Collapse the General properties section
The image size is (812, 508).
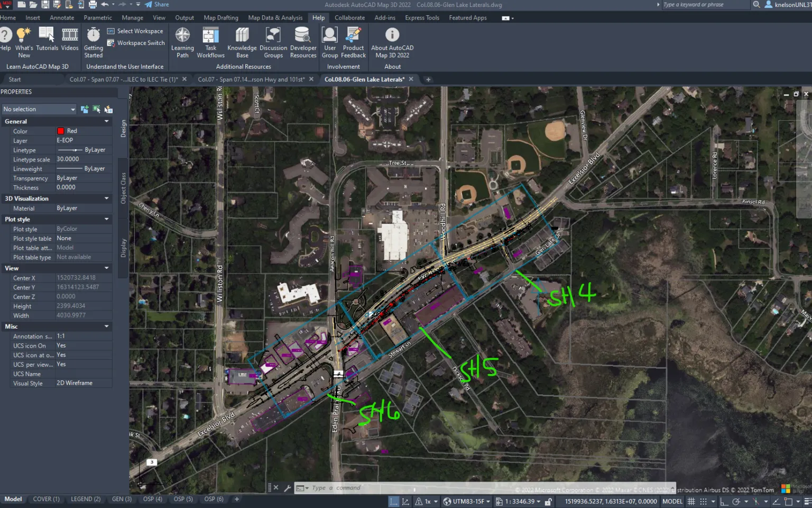click(107, 122)
